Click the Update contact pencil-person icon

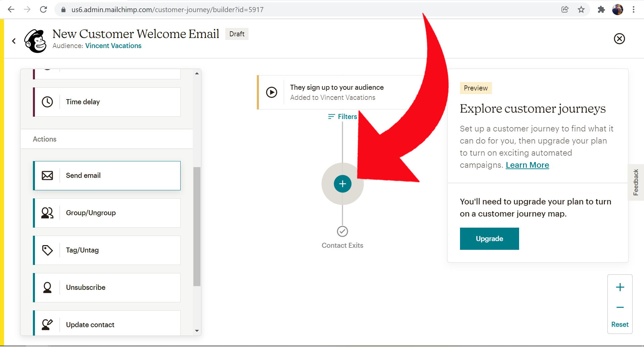point(47,324)
